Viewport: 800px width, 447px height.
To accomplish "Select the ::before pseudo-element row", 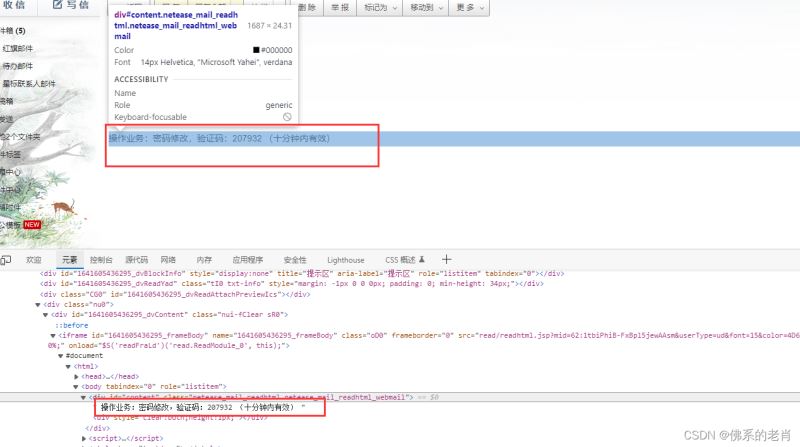I will (71, 325).
